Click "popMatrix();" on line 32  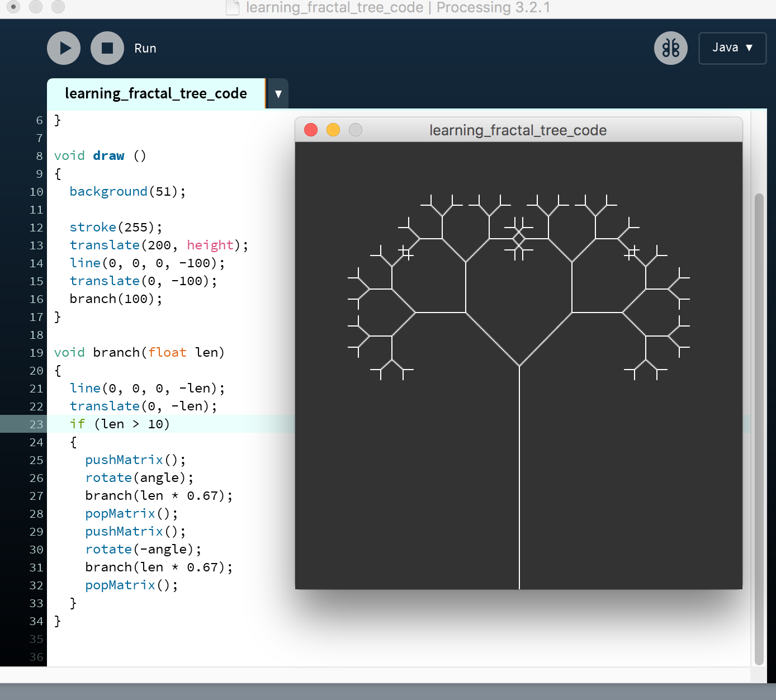click(x=131, y=585)
